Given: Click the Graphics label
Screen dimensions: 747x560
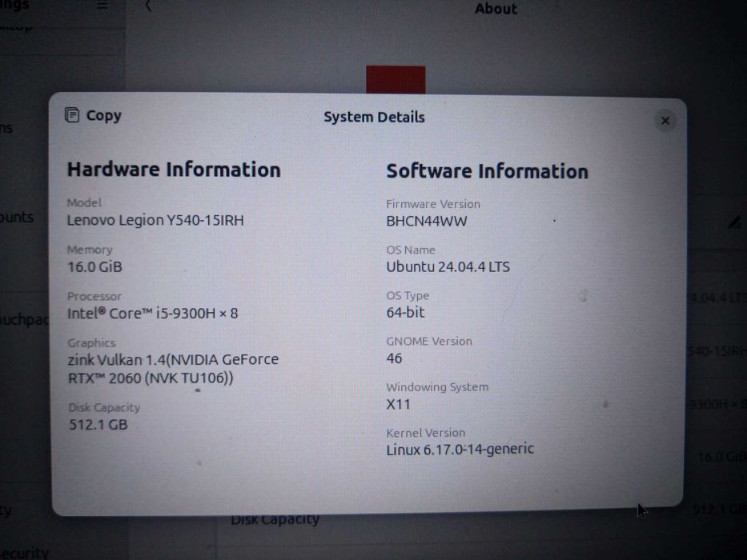Looking at the screenshot, I should coord(91,343).
